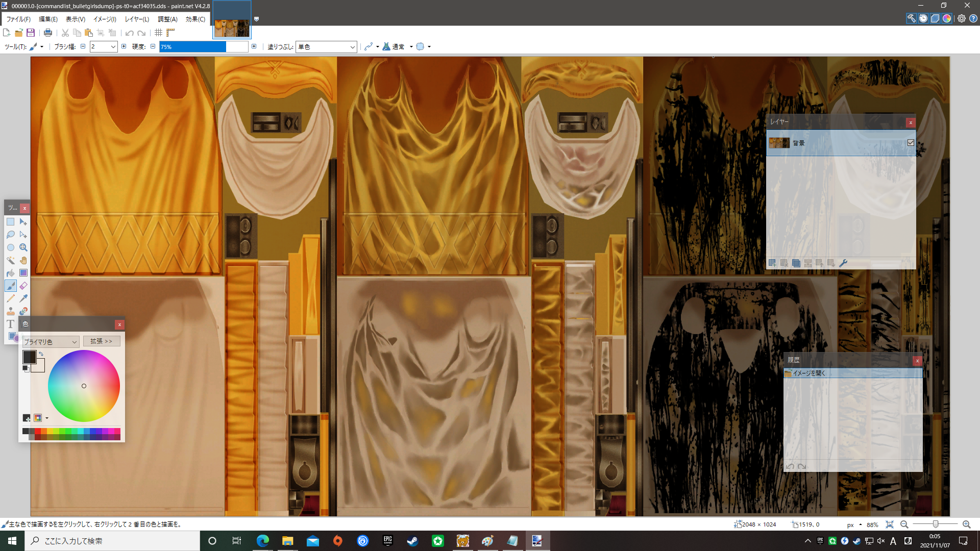Click the Print icon in toolbar
Screen dimensions: 980x551
click(48, 33)
